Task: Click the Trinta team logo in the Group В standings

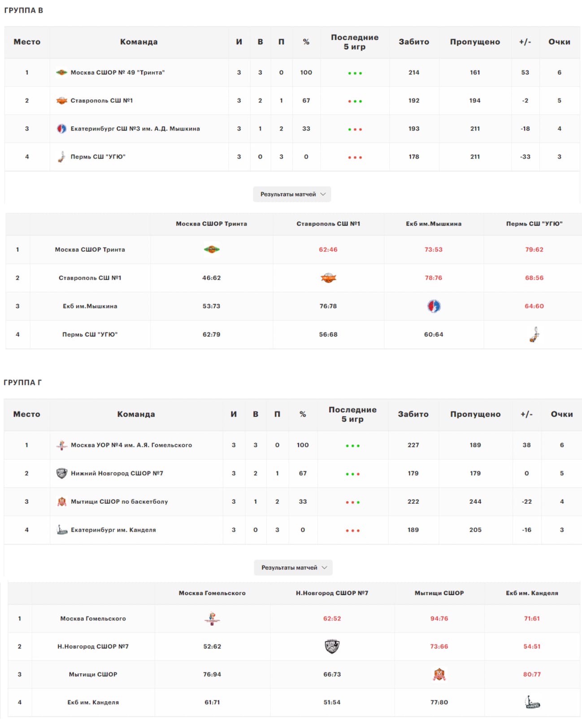Action: pos(61,73)
